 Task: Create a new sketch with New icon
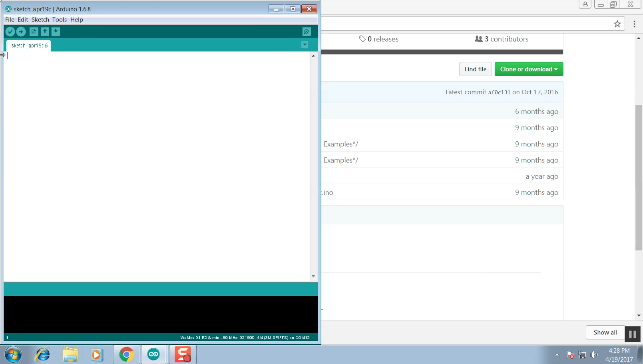[x=33, y=32]
